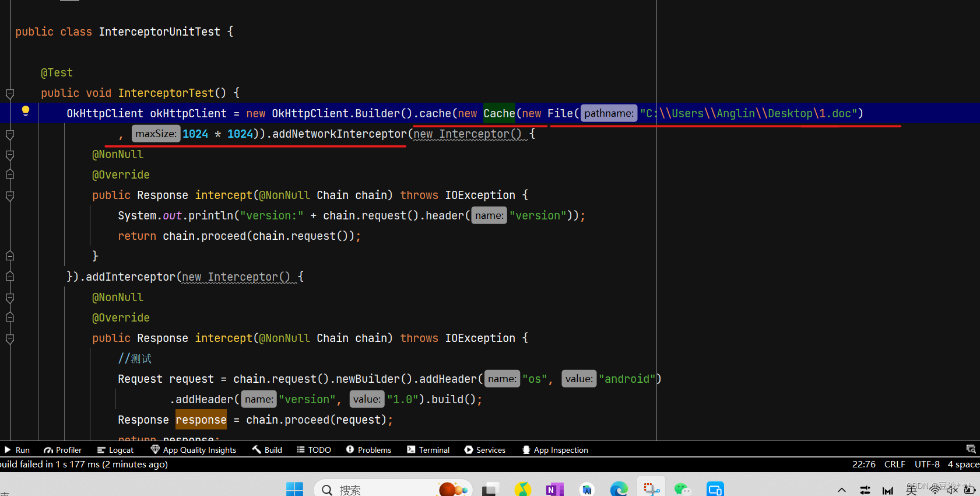Open the Profiler tool window

coord(62,450)
